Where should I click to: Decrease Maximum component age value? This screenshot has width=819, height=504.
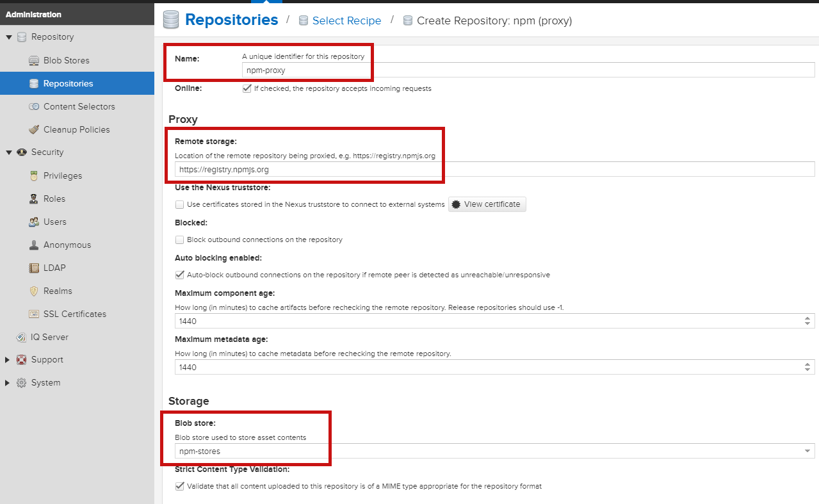point(808,325)
